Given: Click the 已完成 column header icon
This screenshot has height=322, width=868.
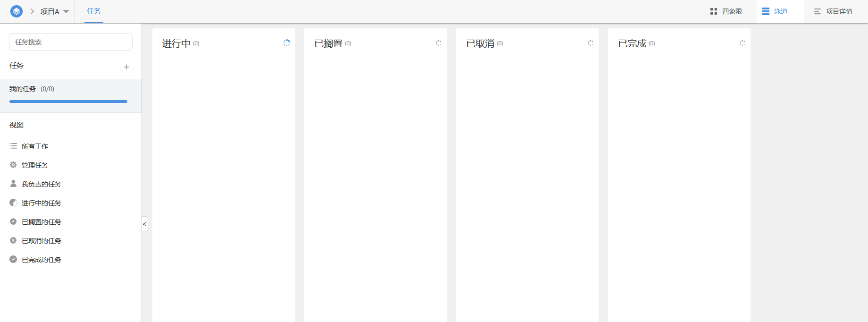Looking at the screenshot, I should (x=743, y=43).
